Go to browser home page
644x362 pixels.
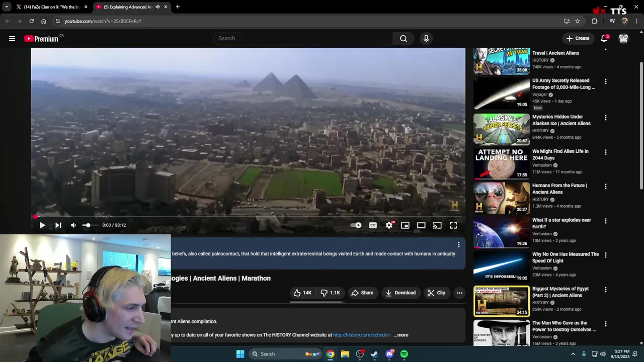pos(44,21)
